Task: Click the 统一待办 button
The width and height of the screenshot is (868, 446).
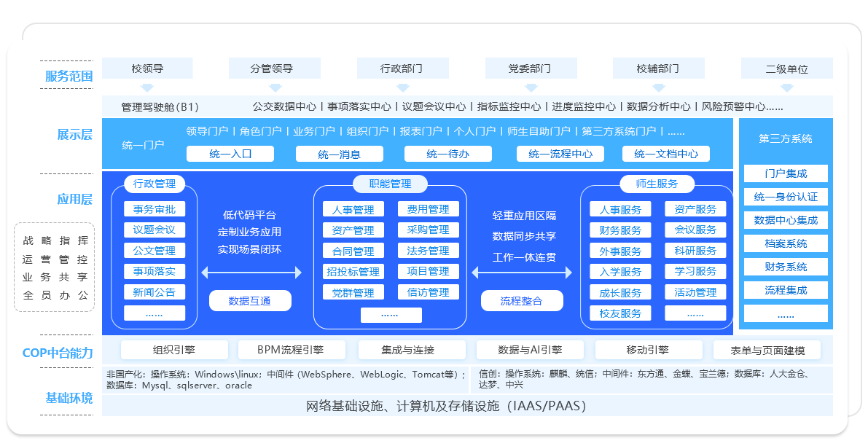Action: tap(447, 153)
